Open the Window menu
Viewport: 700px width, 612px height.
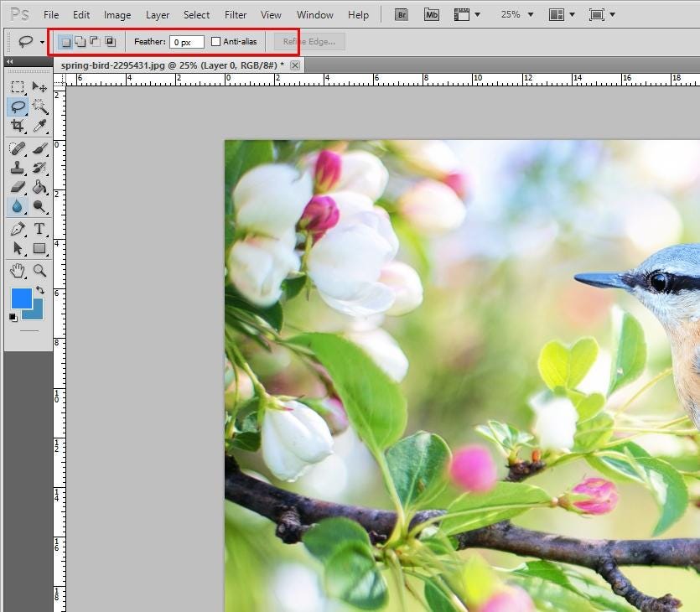tap(315, 15)
